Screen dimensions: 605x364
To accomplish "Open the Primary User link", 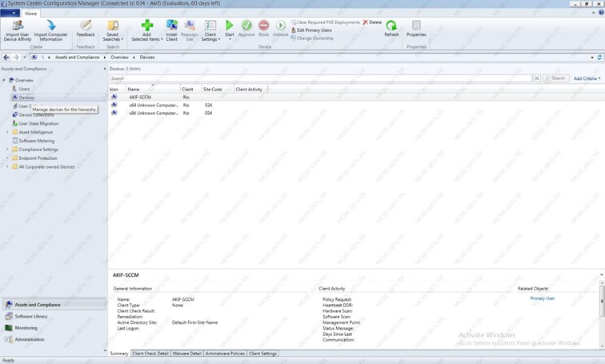I will pos(542,298).
